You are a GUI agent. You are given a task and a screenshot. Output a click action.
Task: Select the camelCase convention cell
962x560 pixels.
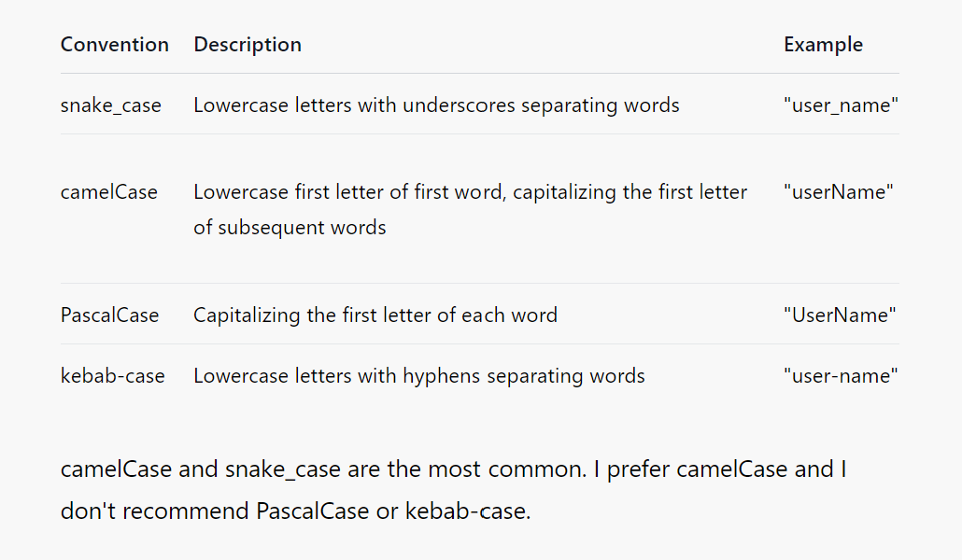pyautogui.click(x=108, y=192)
